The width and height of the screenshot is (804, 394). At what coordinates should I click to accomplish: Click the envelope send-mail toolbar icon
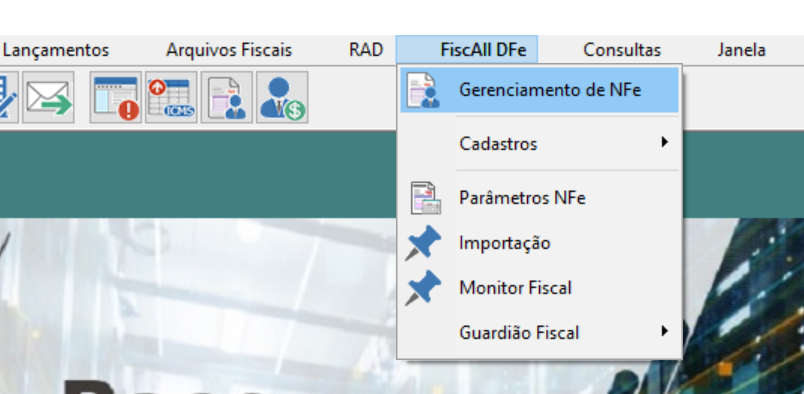pos(48,97)
